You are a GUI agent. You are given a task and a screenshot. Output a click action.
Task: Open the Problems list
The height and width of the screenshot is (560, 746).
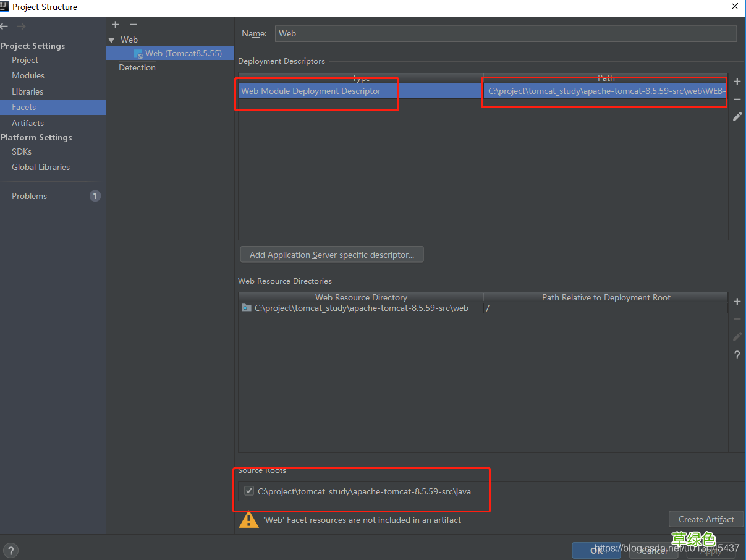point(29,196)
